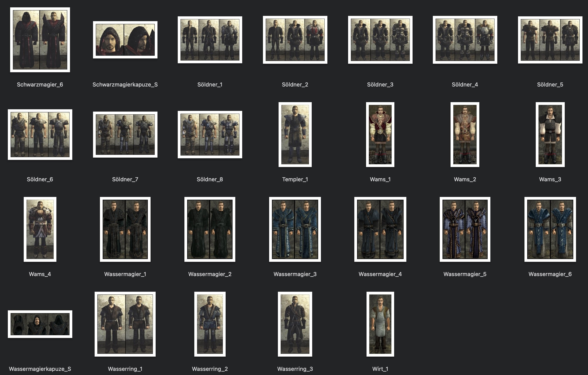
Task: Click the Wassermagier_3 blue robe thumbnail
Action: 295,229
